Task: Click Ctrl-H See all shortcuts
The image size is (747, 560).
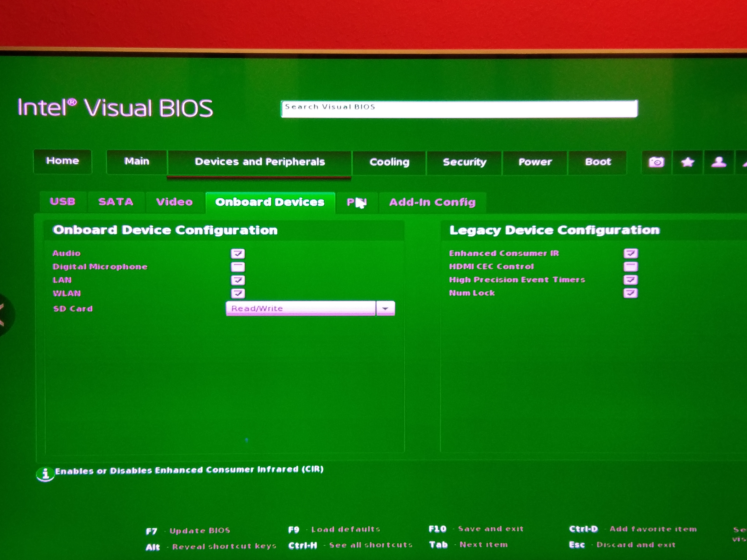Action: point(350,545)
